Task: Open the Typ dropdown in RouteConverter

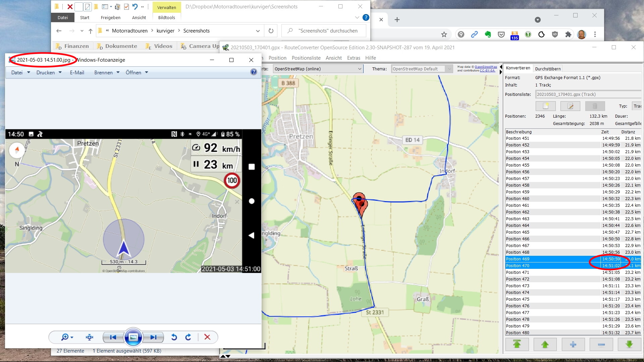Action: [637, 106]
